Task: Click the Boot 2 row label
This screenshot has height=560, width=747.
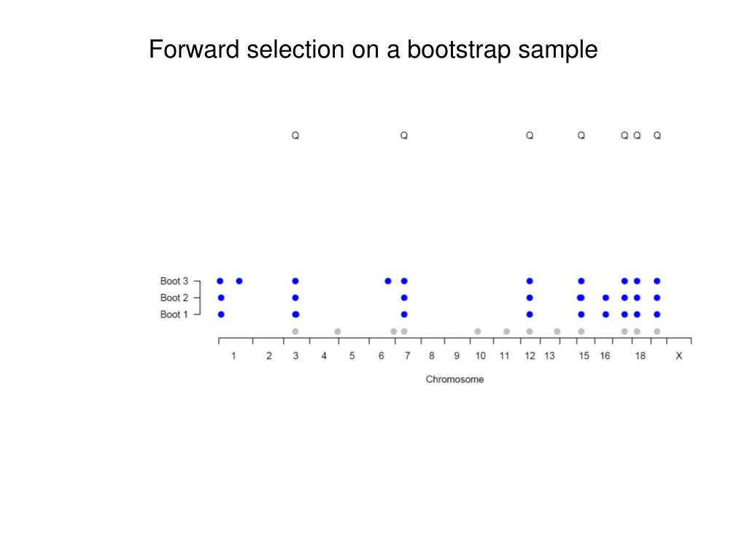Action: pyautogui.click(x=174, y=297)
